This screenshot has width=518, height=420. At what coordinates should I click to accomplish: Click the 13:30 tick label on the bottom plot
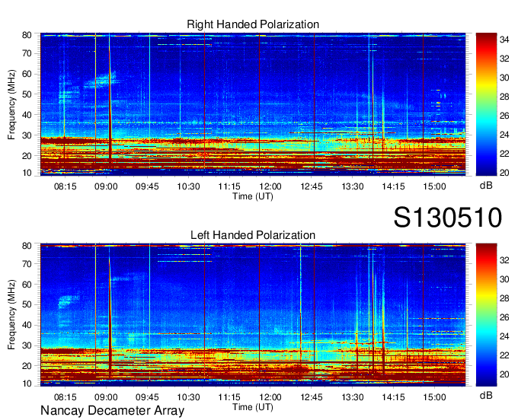[x=353, y=397]
